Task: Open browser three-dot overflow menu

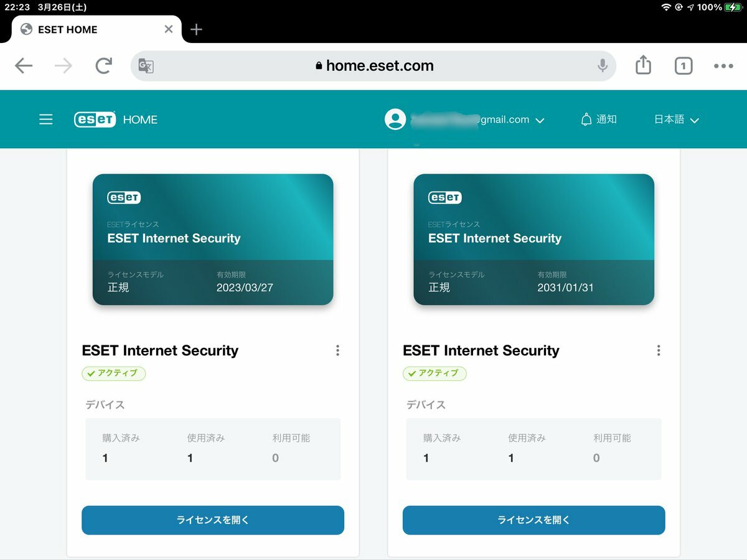Action: [x=723, y=66]
